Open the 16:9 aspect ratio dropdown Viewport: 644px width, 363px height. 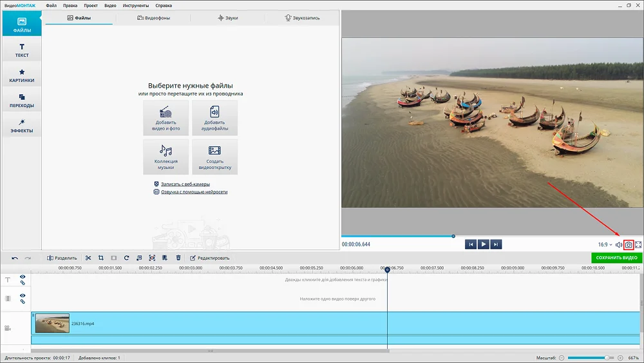(605, 244)
